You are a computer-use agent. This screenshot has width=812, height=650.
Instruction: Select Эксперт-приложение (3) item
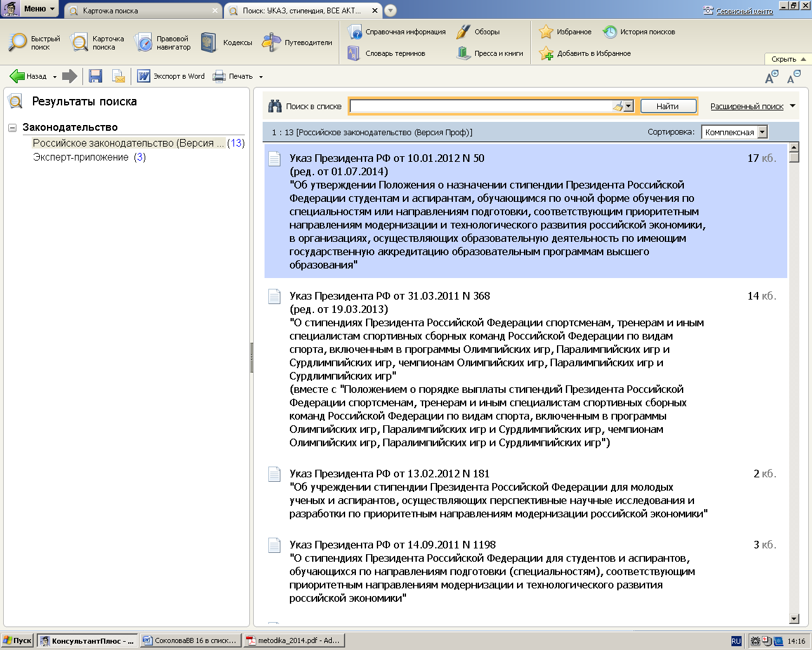point(89,157)
